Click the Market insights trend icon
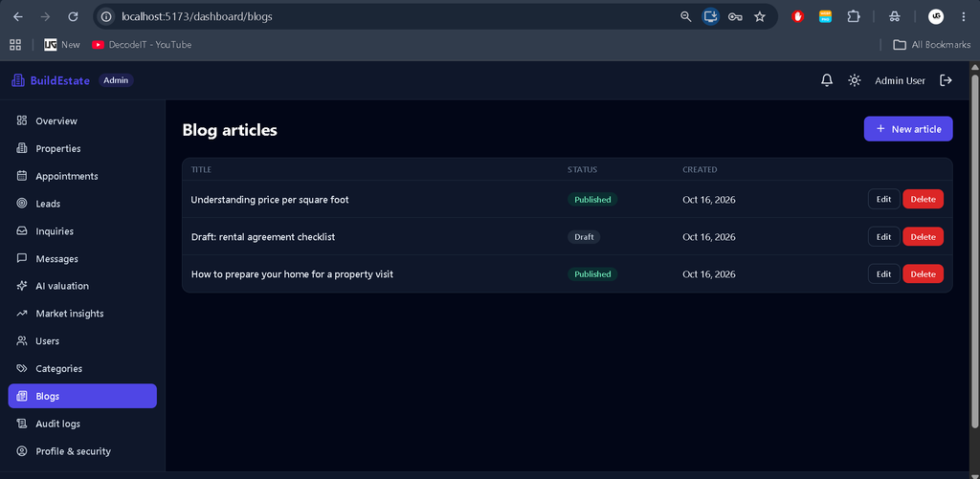 point(22,313)
